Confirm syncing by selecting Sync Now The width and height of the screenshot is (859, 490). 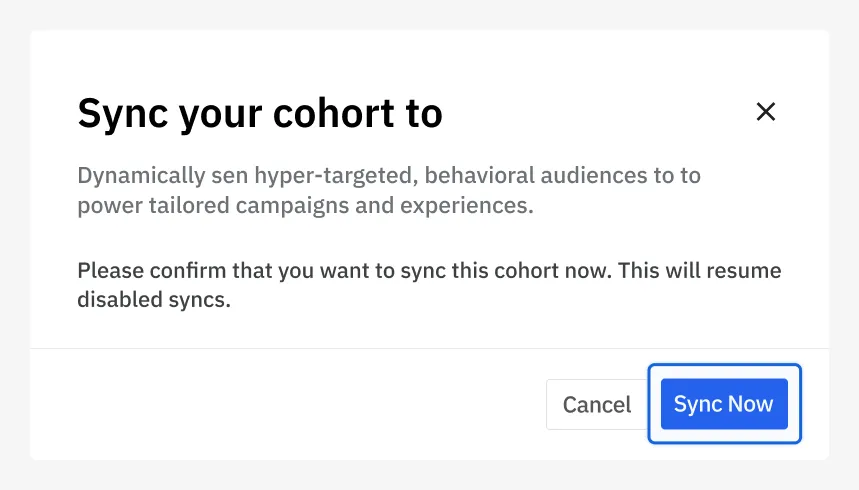point(724,404)
